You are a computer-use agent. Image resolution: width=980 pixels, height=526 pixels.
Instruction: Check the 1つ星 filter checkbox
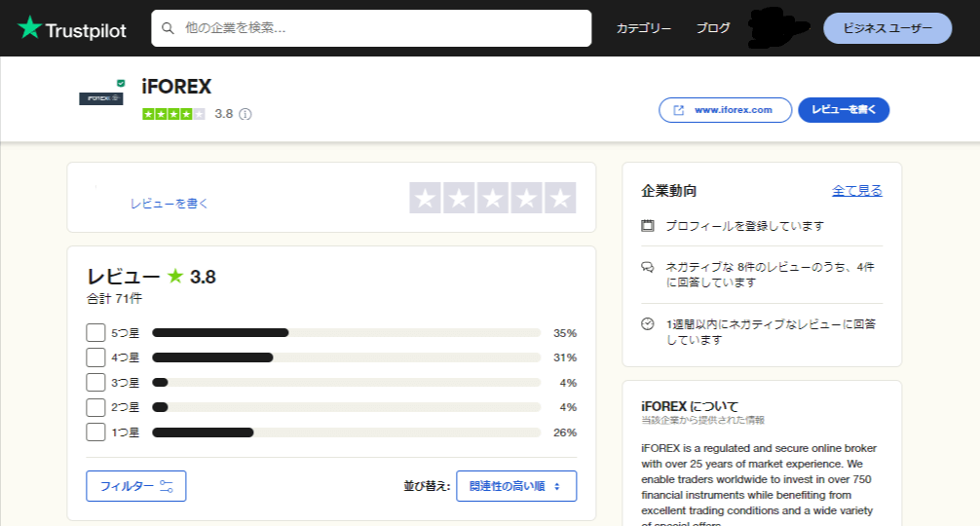(x=95, y=432)
